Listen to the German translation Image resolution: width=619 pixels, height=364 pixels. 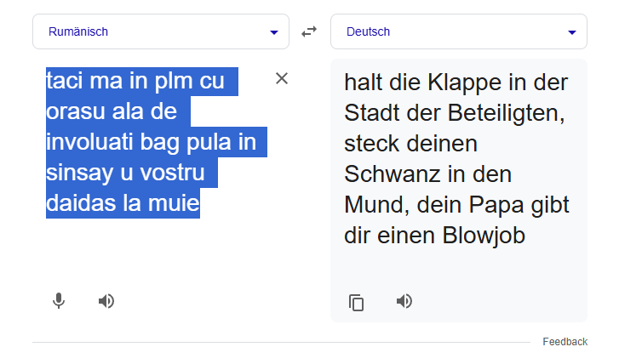404,301
